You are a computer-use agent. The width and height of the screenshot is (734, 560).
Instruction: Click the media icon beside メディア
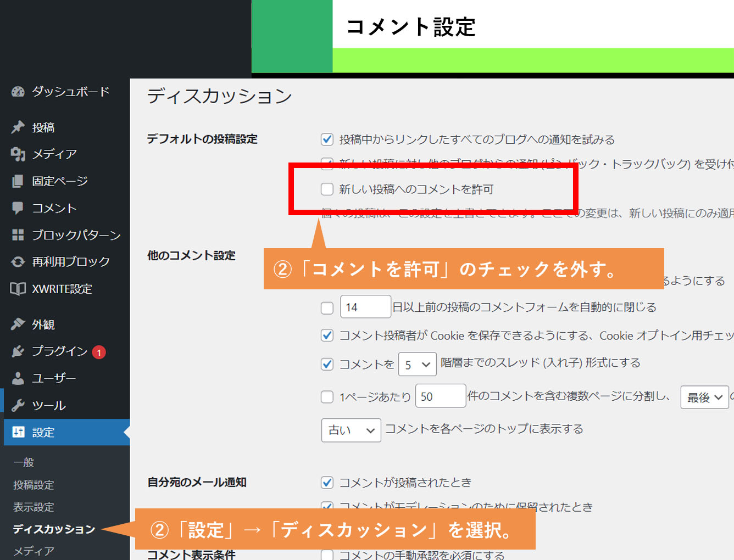(18, 154)
